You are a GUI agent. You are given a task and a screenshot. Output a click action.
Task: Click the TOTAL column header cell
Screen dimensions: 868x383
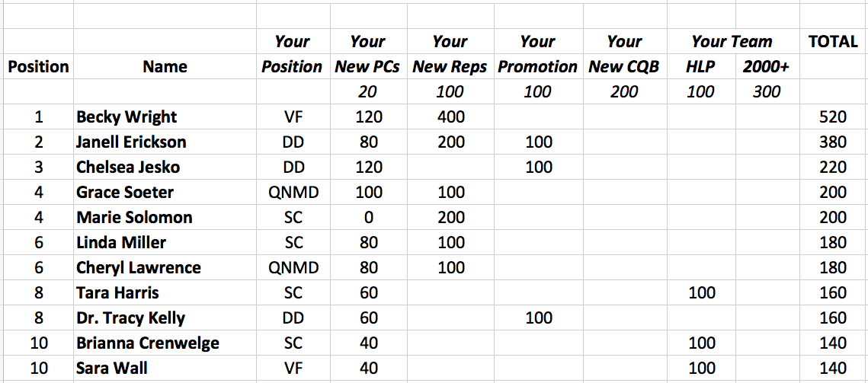(832, 42)
